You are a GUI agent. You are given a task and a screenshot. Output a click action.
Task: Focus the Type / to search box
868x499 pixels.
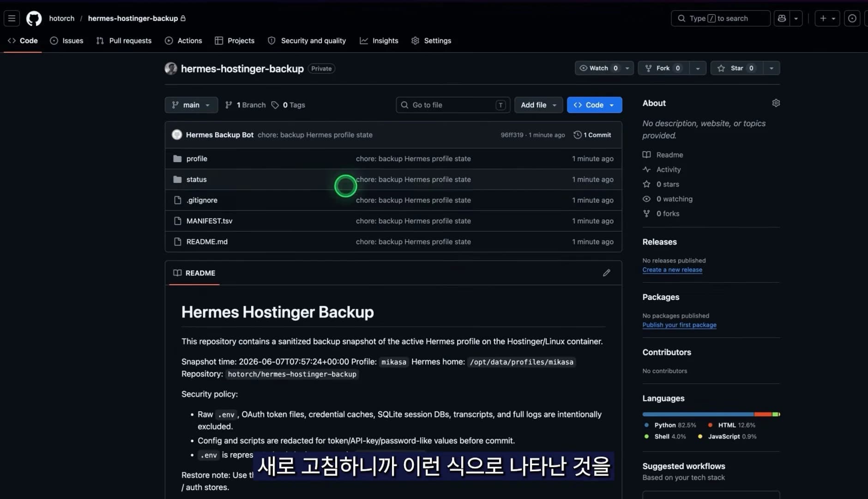click(720, 18)
